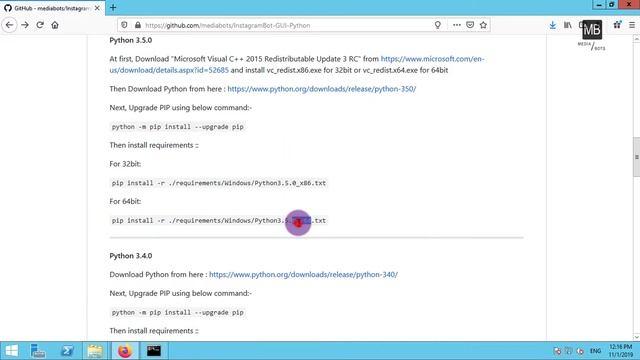Click the Python 3.4.0 heading

[x=131, y=256]
